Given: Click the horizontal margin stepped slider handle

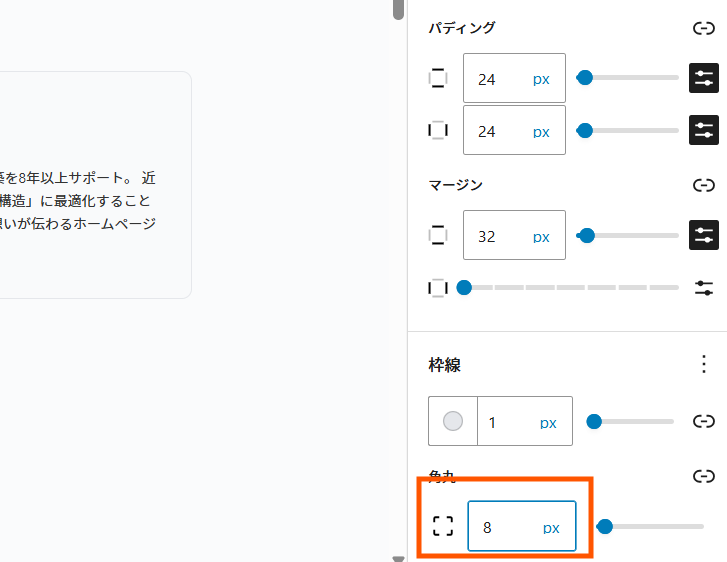Looking at the screenshot, I should click(464, 288).
